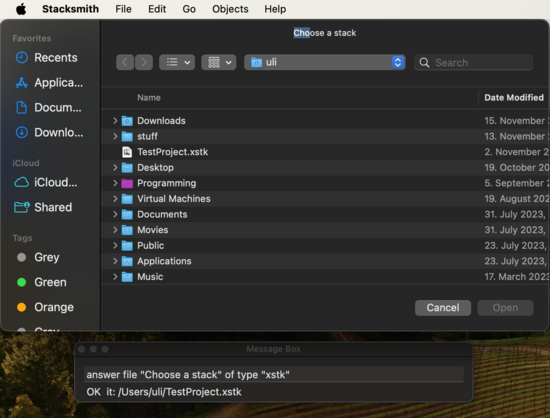Open the Go menu
This screenshot has height=418, width=550.
click(x=189, y=9)
